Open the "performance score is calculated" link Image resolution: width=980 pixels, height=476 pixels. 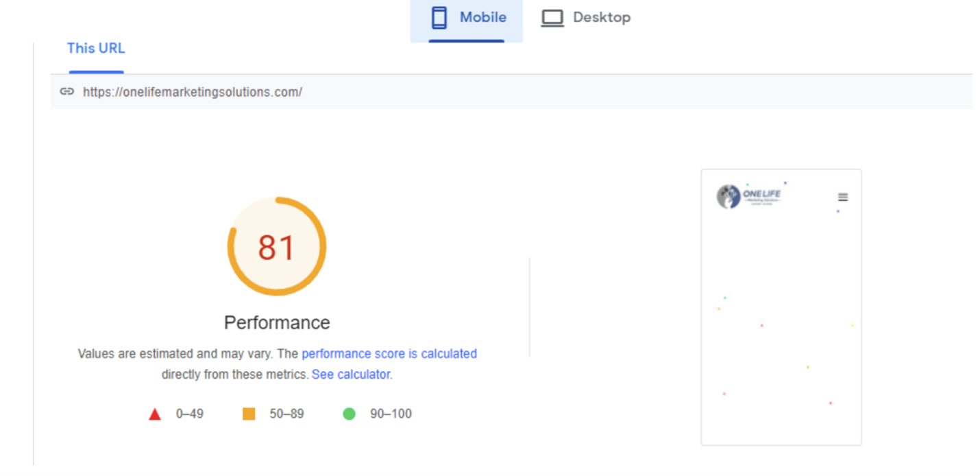pos(389,354)
